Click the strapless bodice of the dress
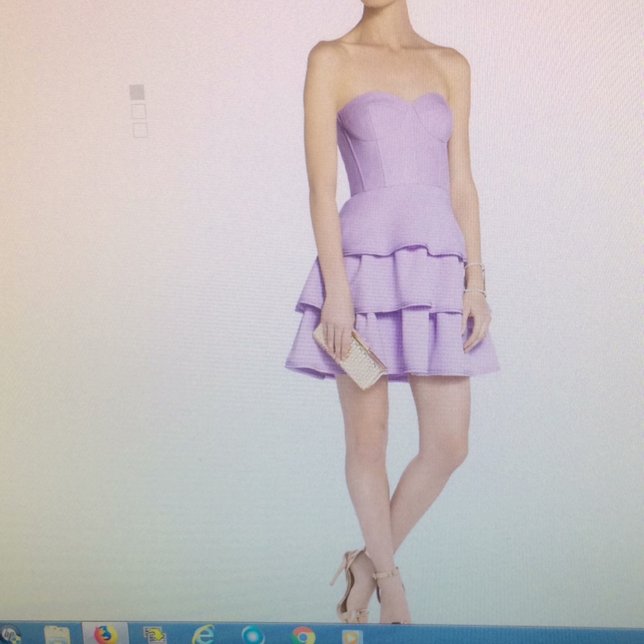The height and width of the screenshot is (644, 644). [x=396, y=135]
